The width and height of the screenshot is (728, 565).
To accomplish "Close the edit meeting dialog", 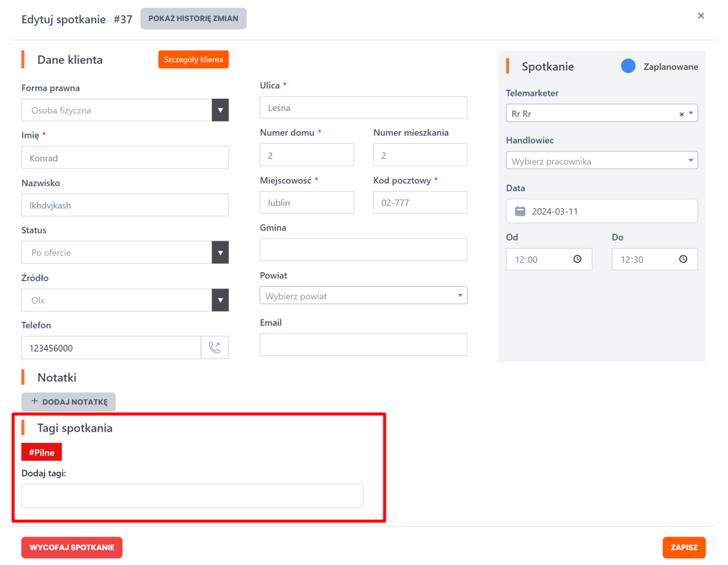I will pyautogui.click(x=701, y=16).
